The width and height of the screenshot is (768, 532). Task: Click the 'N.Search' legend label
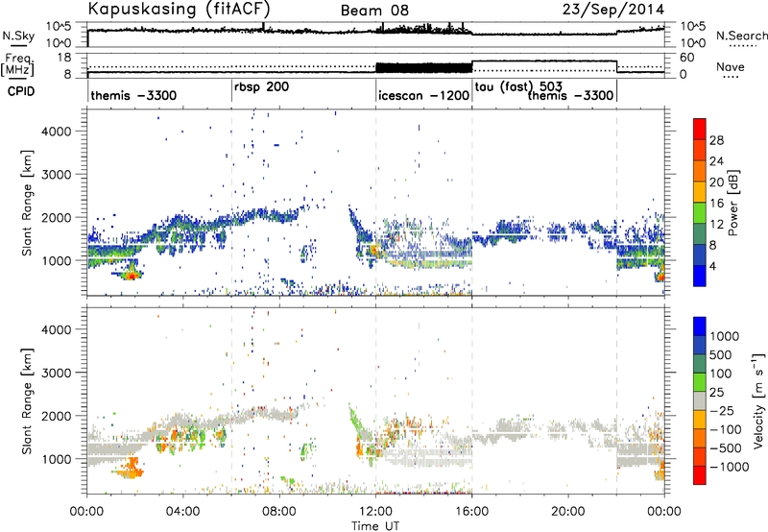tap(741, 36)
